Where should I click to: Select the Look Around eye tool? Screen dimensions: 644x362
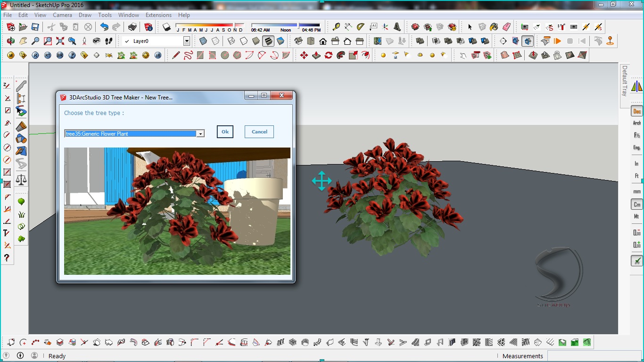point(97,41)
